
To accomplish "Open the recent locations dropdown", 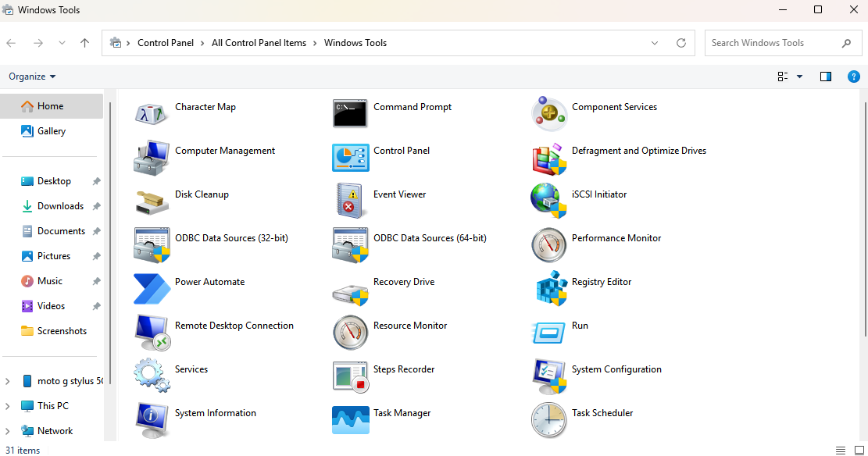I will [x=62, y=43].
